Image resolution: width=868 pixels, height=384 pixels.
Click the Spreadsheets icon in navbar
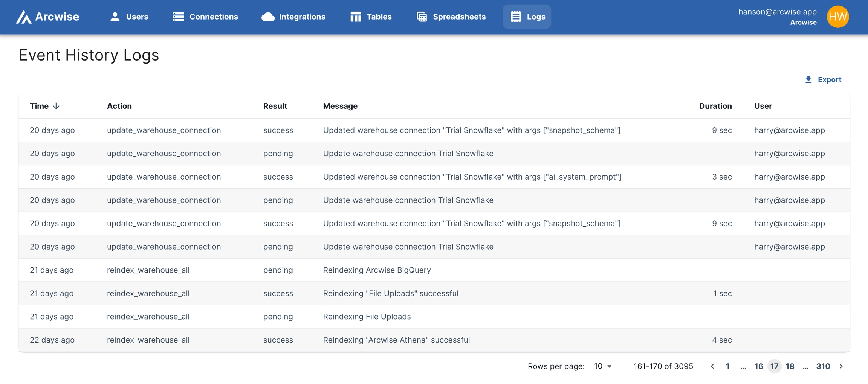pos(422,17)
